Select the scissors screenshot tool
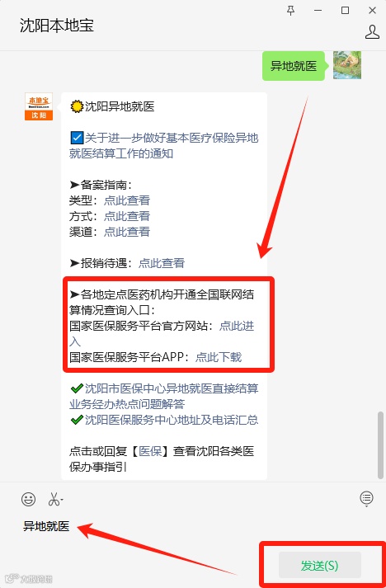Viewport: 386px width, 588px height. pos(54,500)
